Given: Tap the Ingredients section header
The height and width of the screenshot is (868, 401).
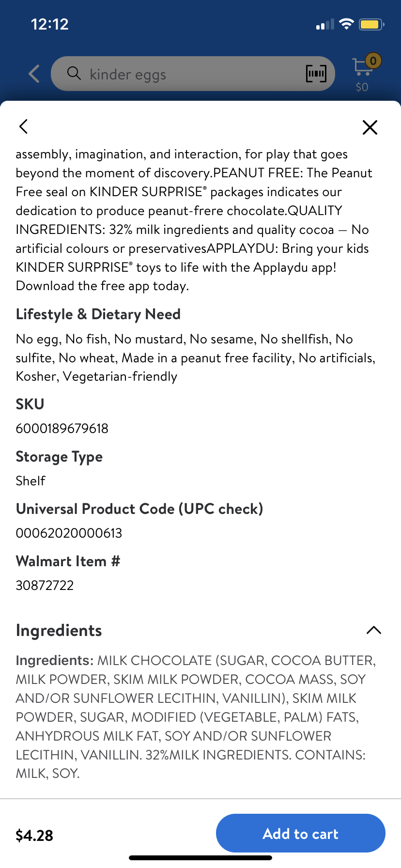Looking at the screenshot, I should click(59, 630).
